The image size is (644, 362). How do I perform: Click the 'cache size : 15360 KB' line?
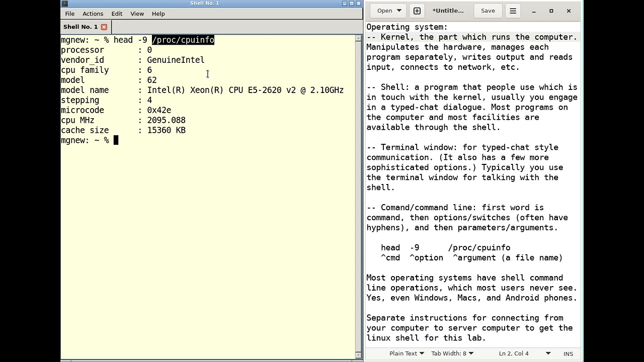[123, 130]
